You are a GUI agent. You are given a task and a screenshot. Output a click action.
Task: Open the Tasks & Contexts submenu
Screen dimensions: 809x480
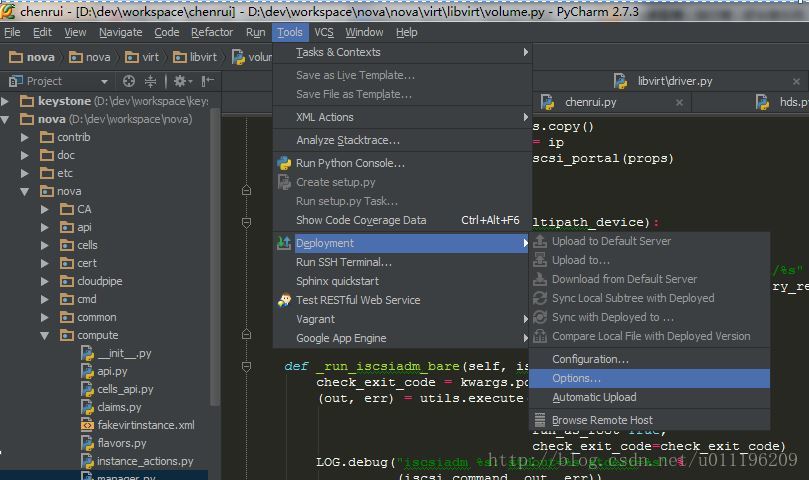[402, 52]
